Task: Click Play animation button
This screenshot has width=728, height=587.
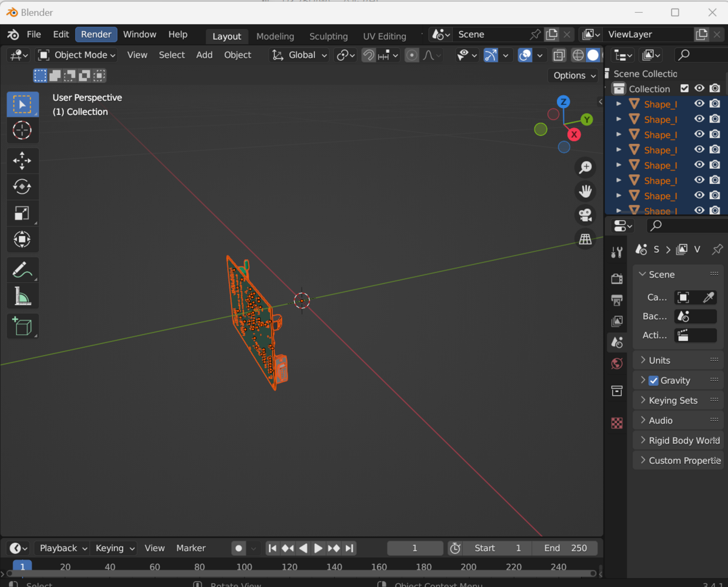Action: tap(318, 548)
